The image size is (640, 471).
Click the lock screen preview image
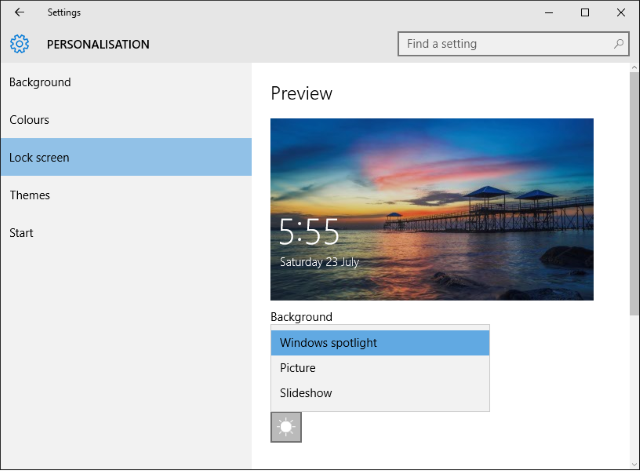coord(431,209)
